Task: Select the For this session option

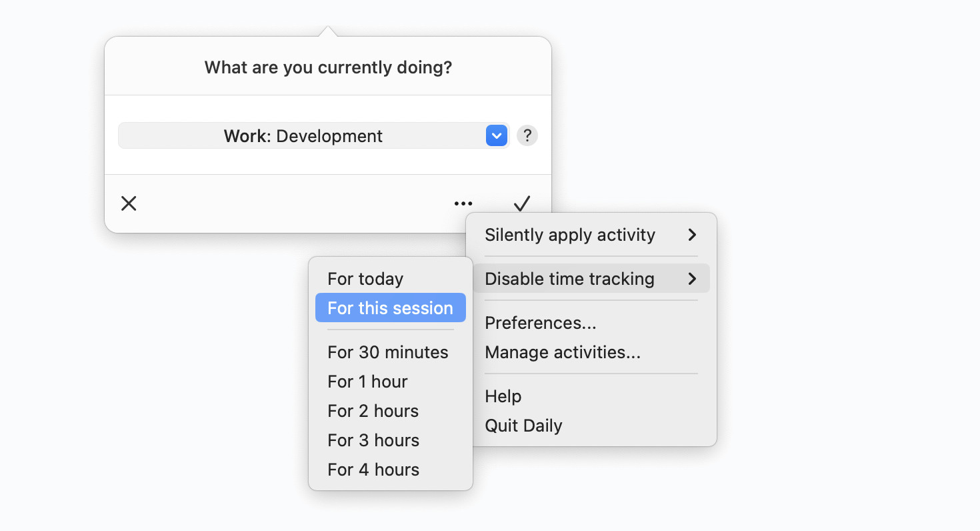Action: (390, 308)
